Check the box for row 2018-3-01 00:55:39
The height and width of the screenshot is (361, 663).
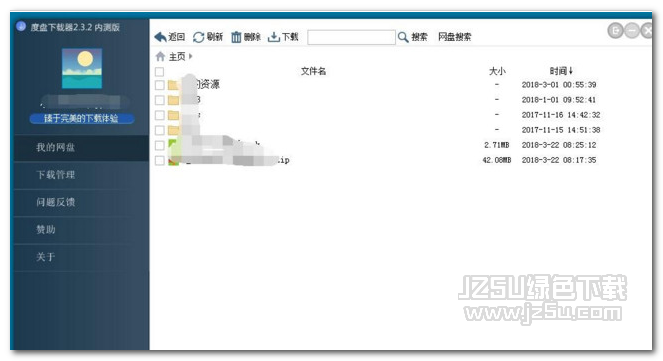159,85
